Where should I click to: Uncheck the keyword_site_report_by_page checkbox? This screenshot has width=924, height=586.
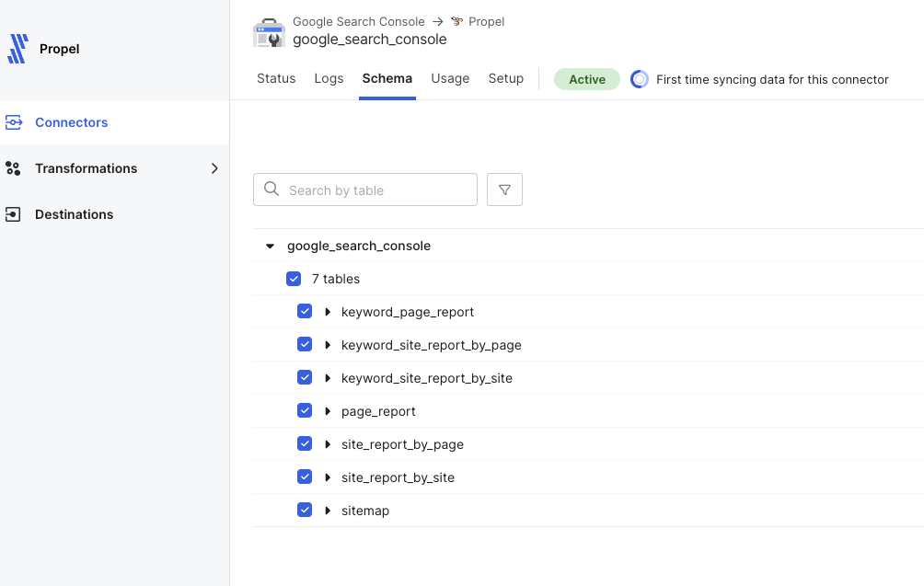pos(305,344)
